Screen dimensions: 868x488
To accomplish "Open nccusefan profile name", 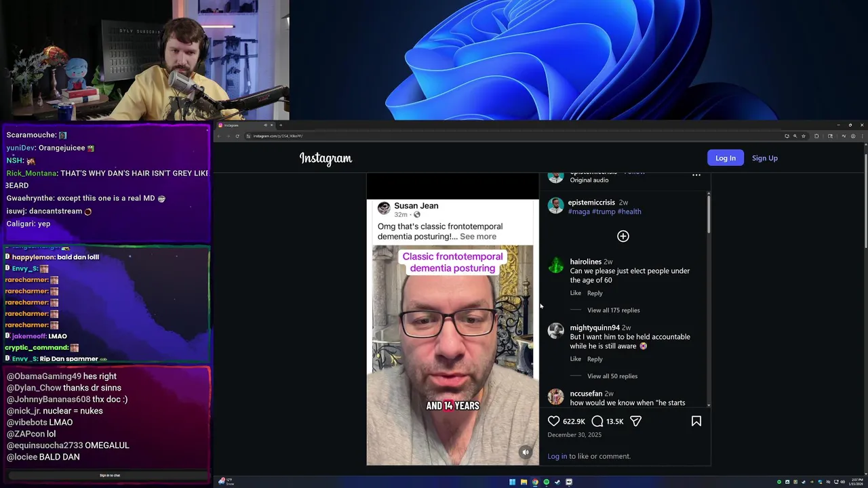I will pyautogui.click(x=586, y=393).
